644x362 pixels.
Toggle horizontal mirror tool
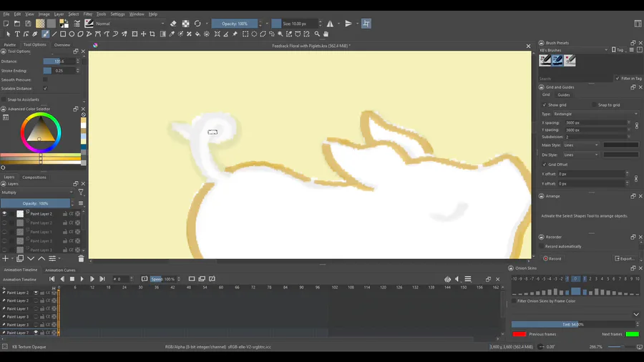coord(330,24)
